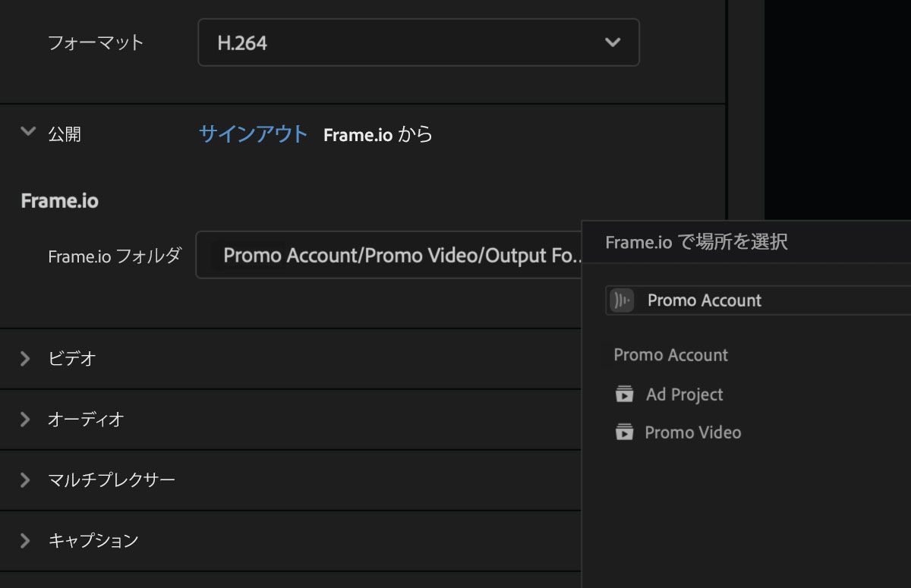Expand the マルチプレクサー section
Image resolution: width=911 pixels, height=588 pixels.
25,480
